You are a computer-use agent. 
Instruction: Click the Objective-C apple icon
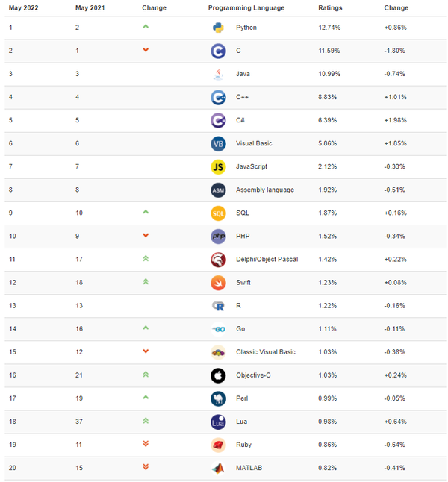pyautogui.click(x=218, y=375)
